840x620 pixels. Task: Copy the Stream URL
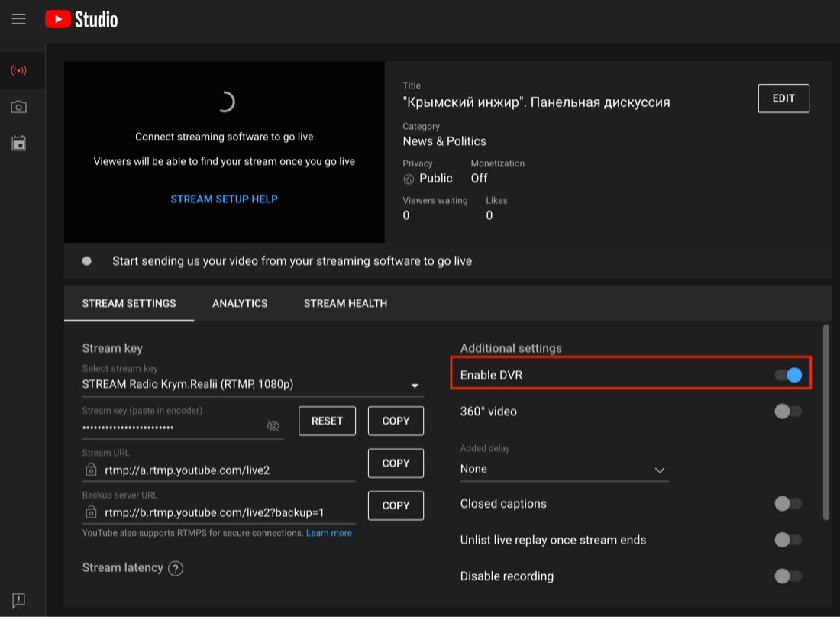[x=396, y=463]
